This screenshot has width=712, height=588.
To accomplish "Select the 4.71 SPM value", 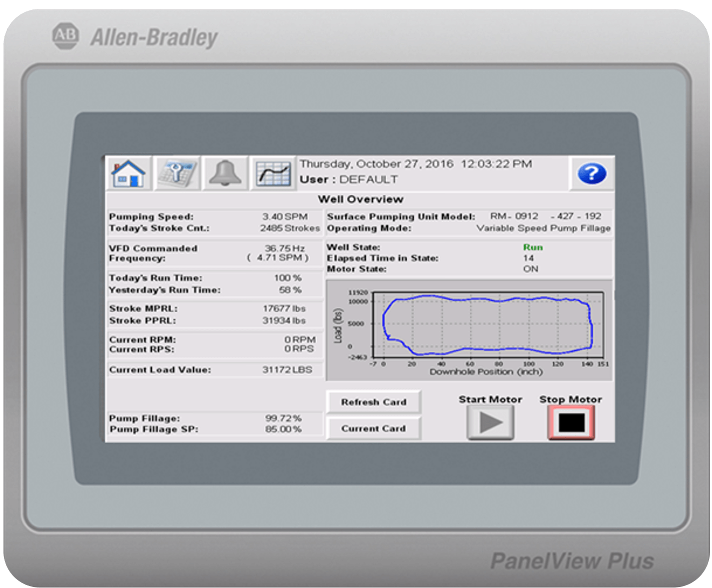I will click(x=278, y=257).
